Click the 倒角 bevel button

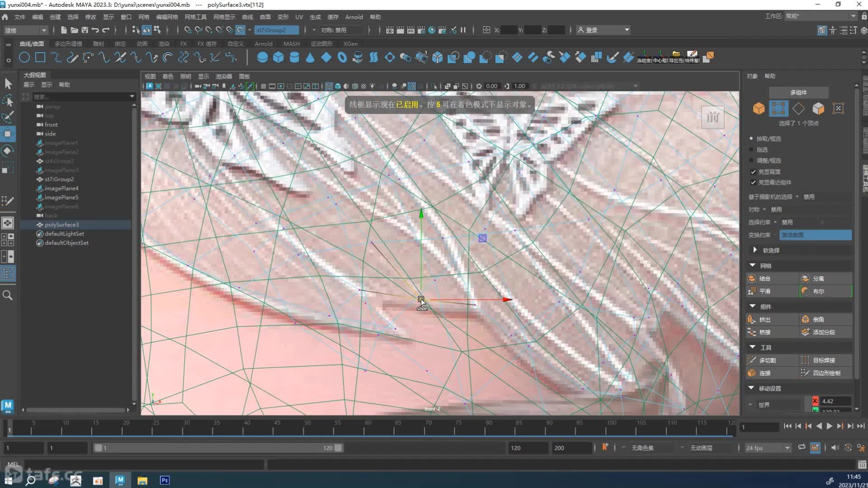point(826,319)
